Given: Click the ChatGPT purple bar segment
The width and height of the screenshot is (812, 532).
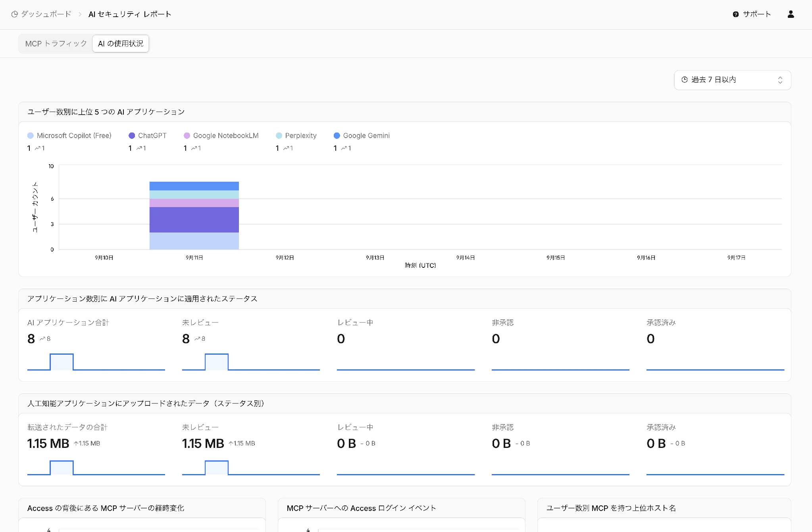Looking at the screenshot, I should coord(194,219).
